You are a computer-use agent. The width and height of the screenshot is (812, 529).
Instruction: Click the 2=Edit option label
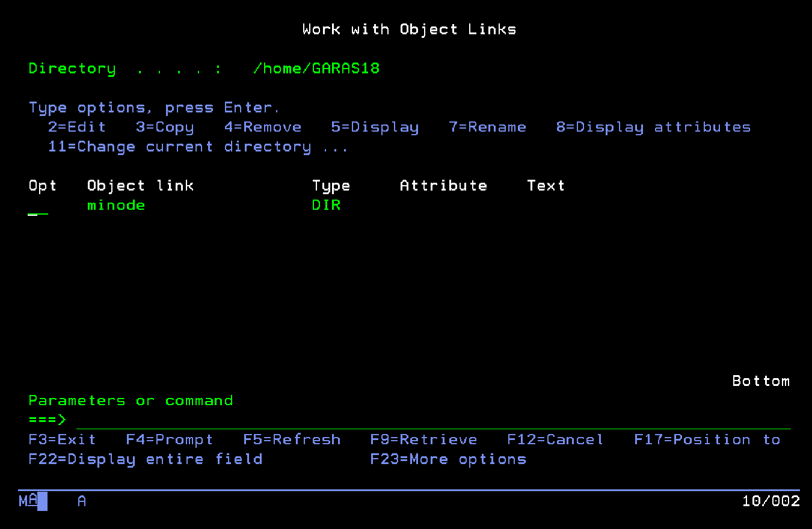tap(77, 127)
